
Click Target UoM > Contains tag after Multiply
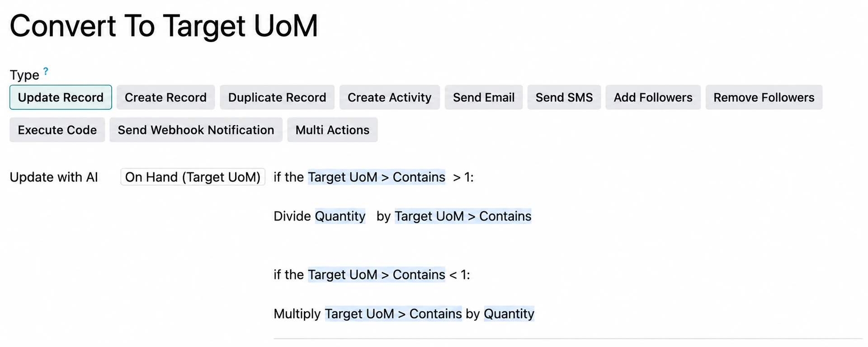pos(393,314)
